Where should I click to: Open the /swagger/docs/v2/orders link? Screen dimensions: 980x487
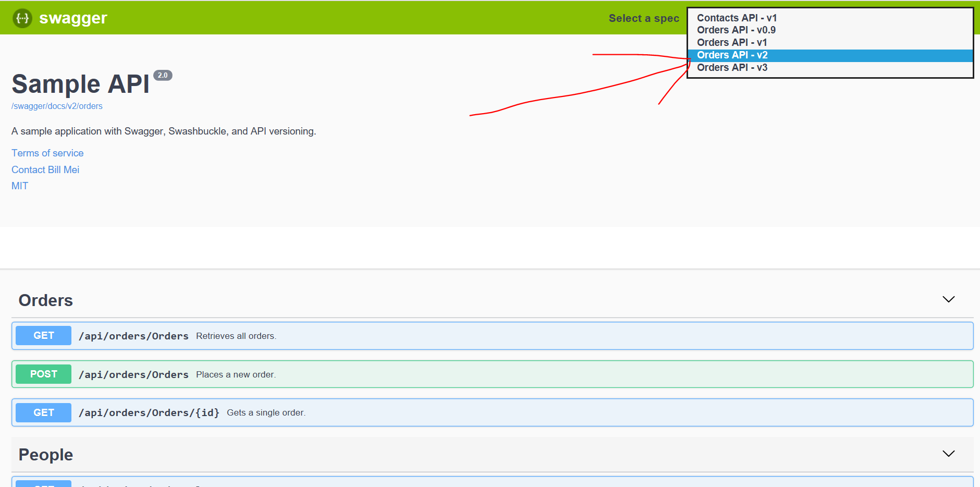pos(57,106)
